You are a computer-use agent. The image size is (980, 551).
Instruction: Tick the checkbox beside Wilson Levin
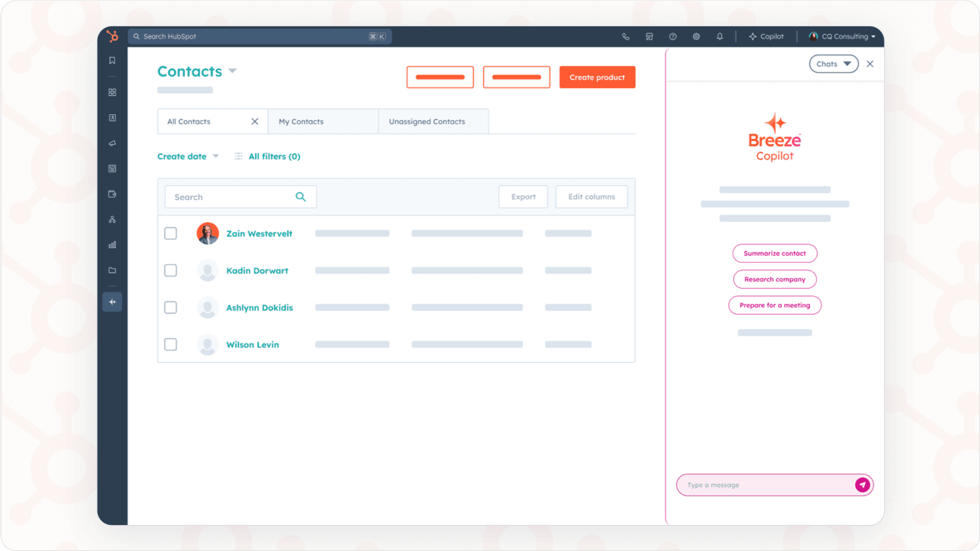coord(170,344)
